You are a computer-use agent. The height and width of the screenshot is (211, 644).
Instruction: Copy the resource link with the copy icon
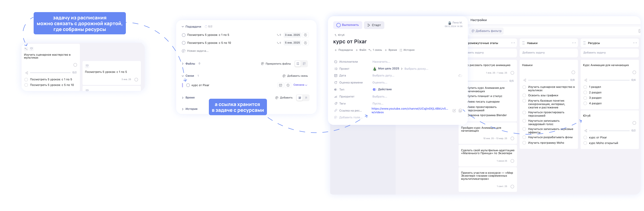click(460, 111)
